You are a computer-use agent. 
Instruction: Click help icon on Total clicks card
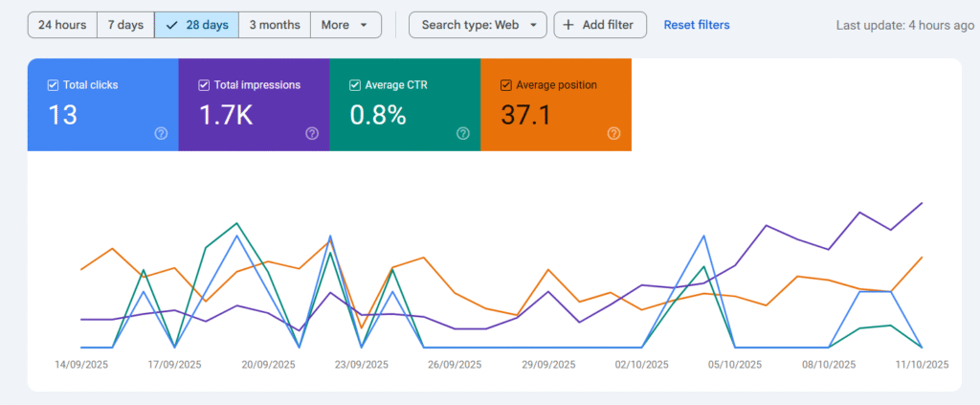point(161,134)
